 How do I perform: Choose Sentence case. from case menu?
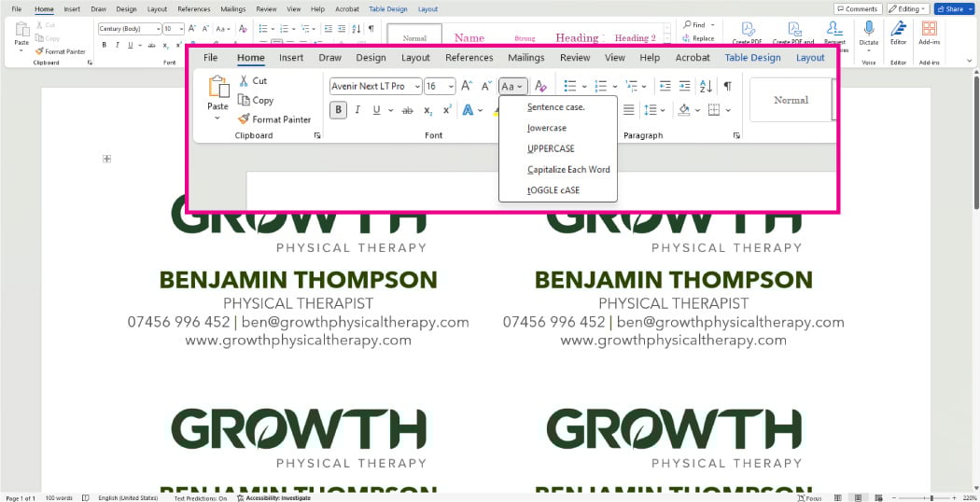(x=556, y=107)
